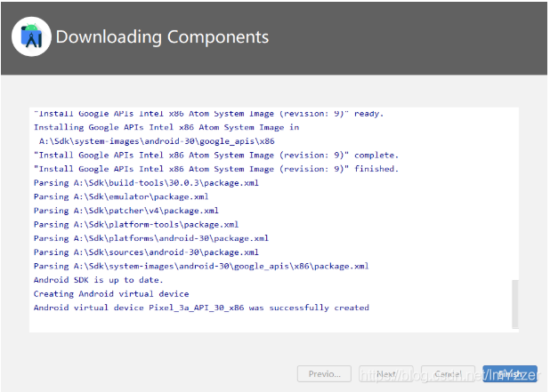The height and width of the screenshot is (392, 550).
Task: Click the 'Installing Google APIs Intel x86 Atom' line
Action: click(166, 127)
